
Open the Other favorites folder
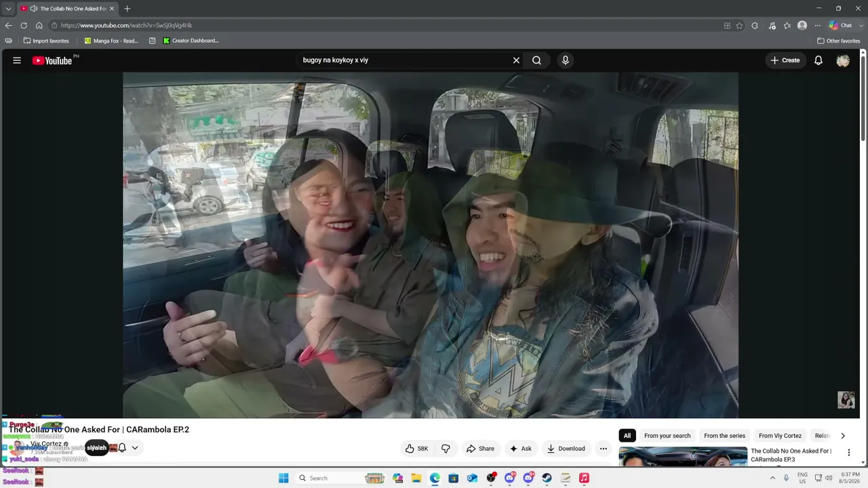pyautogui.click(x=839, y=41)
